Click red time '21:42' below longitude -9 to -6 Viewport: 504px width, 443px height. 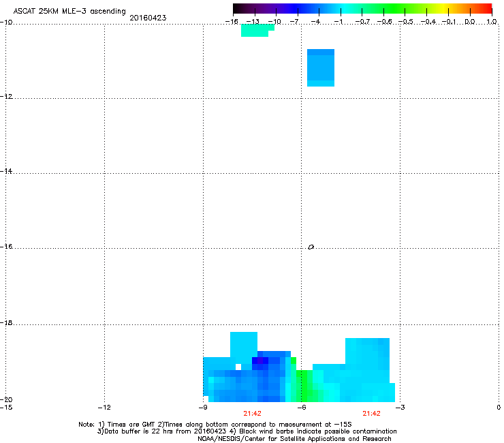click(x=252, y=414)
